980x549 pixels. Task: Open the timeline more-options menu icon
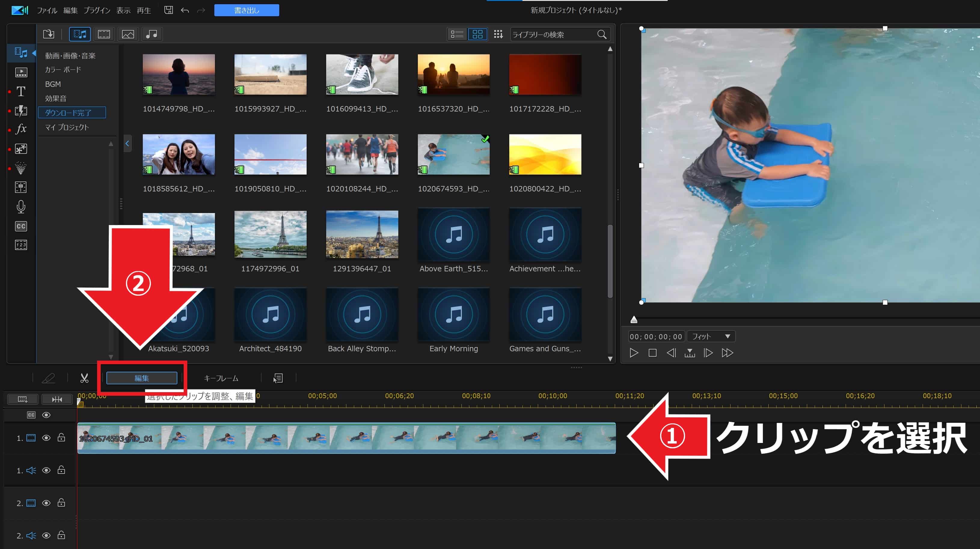[278, 378]
